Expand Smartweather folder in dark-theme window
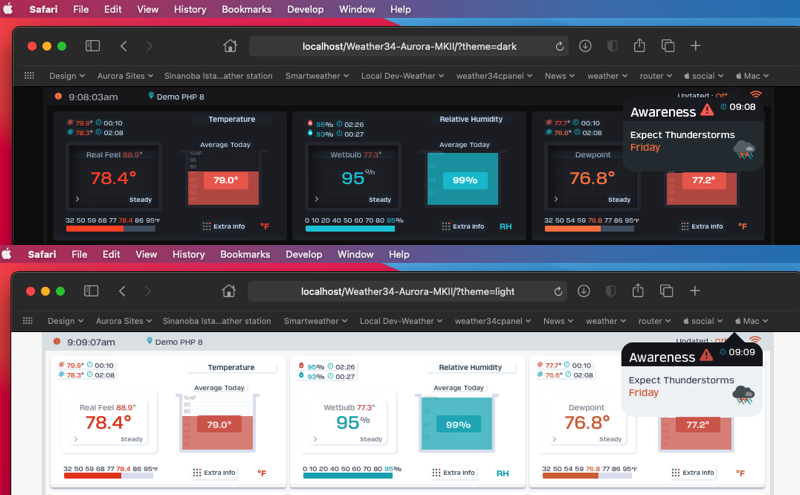 coord(317,76)
